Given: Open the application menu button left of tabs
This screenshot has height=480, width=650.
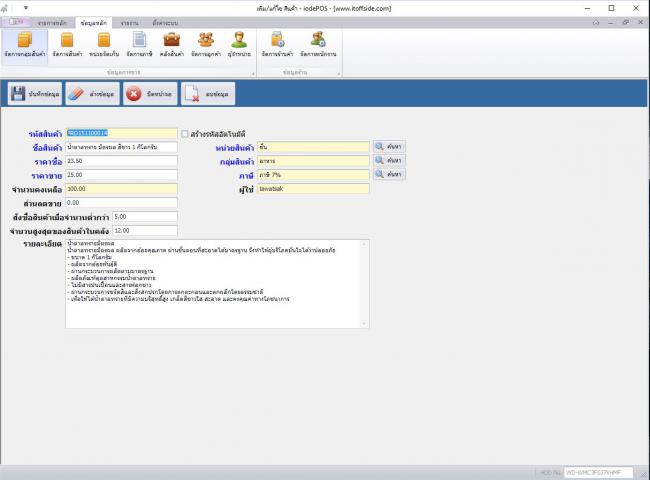Looking at the screenshot, I should [x=16, y=22].
